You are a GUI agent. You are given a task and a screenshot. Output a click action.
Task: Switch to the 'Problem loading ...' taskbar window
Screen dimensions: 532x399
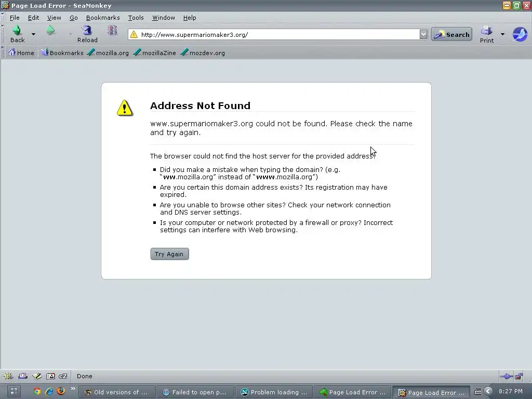click(x=274, y=392)
